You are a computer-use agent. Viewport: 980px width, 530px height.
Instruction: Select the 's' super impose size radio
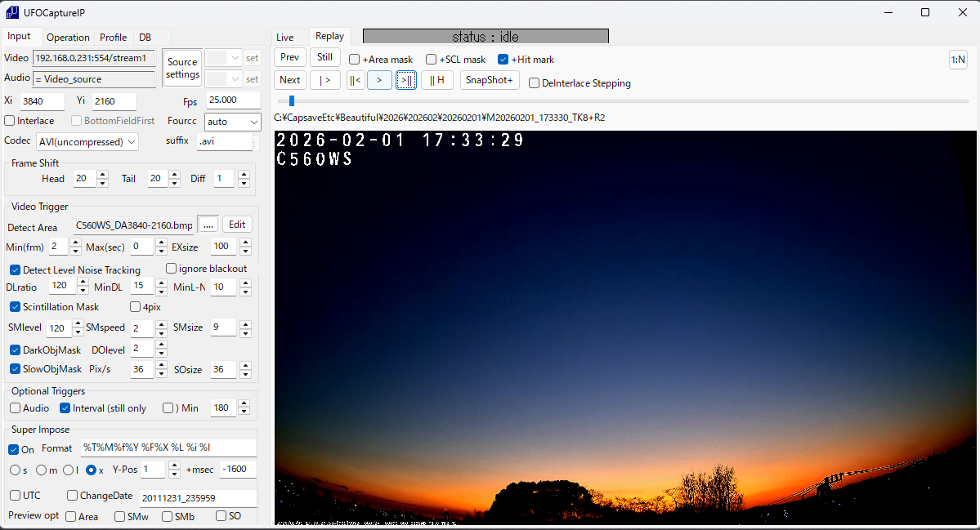[x=15, y=470]
